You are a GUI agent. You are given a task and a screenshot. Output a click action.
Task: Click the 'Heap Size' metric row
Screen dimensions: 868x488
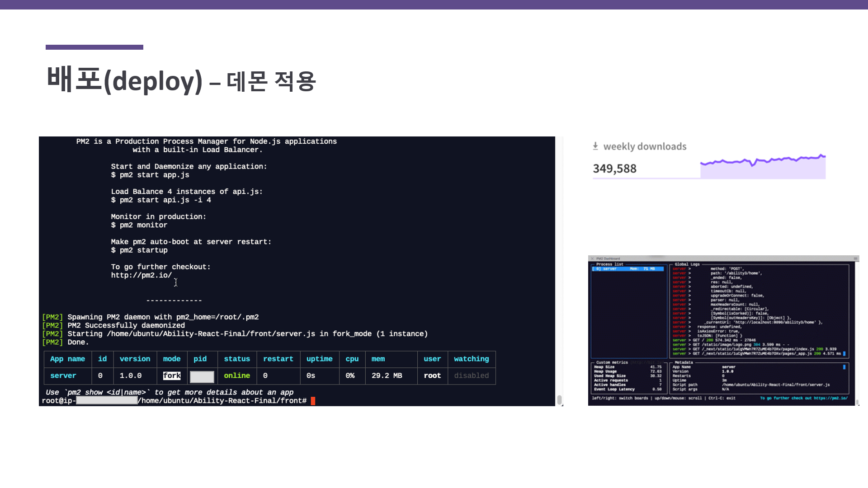(x=627, y=367)
